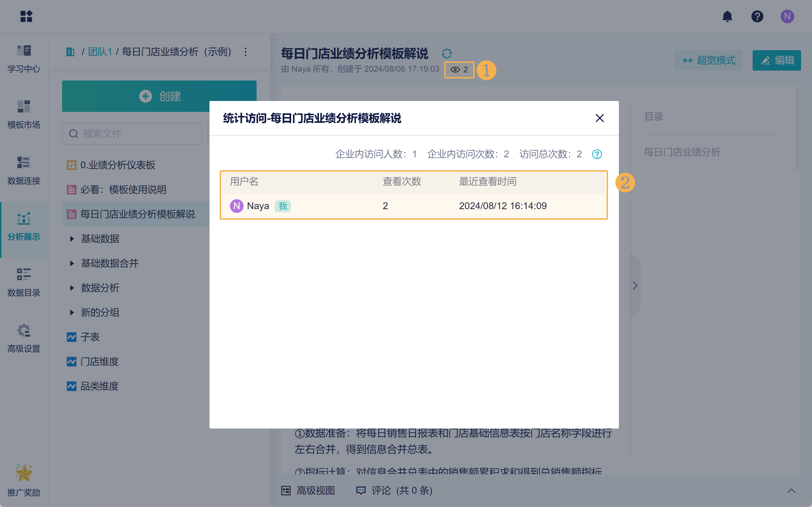This screenshot has width=812, height=507.
Task: Expand bottom panel with up chevron
Action: (791, 491)
